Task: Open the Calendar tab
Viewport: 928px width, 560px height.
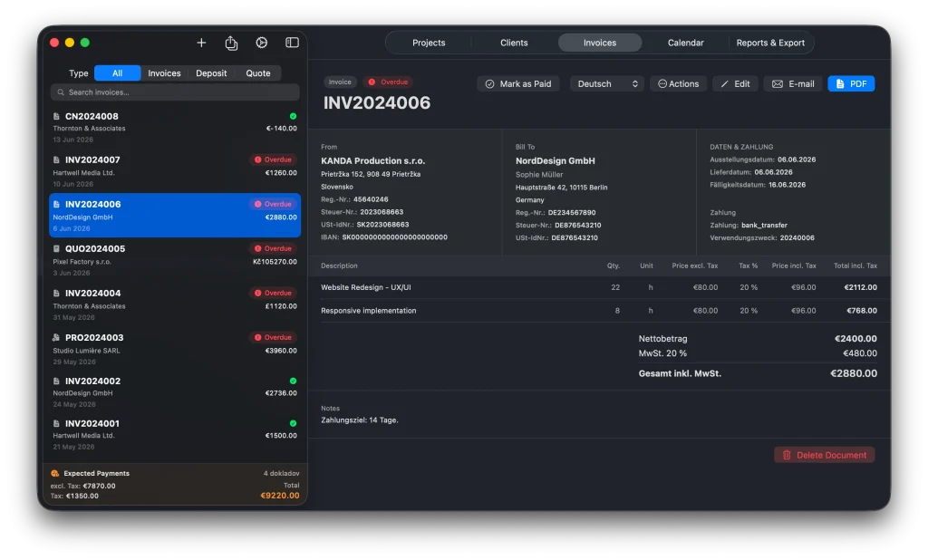Action: click(685, 43)
